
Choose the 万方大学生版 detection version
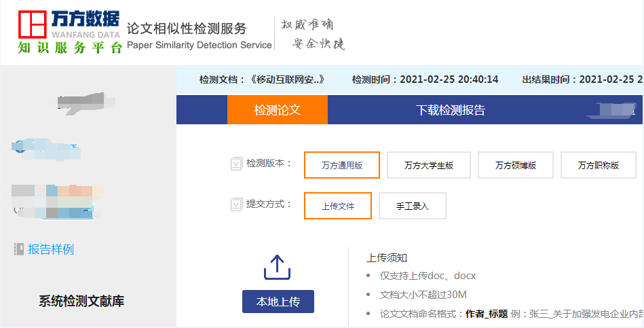[x=428, y=165]
